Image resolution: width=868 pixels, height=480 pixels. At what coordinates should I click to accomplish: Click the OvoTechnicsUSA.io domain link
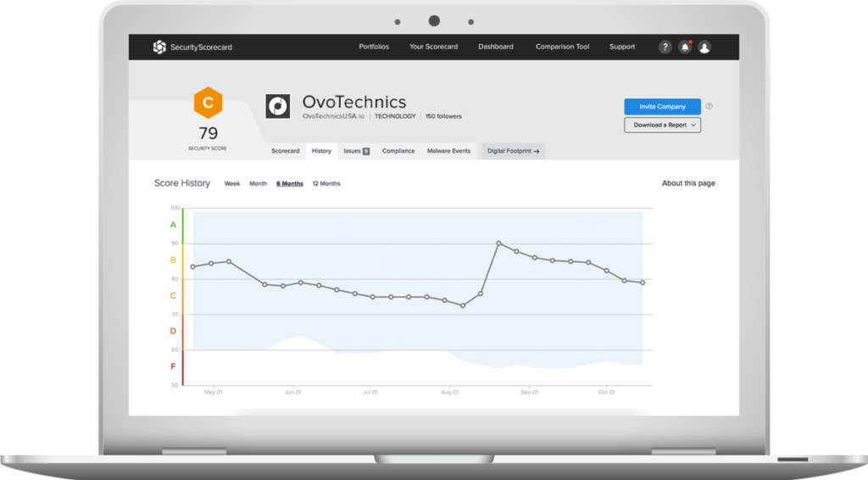(333, 116)
